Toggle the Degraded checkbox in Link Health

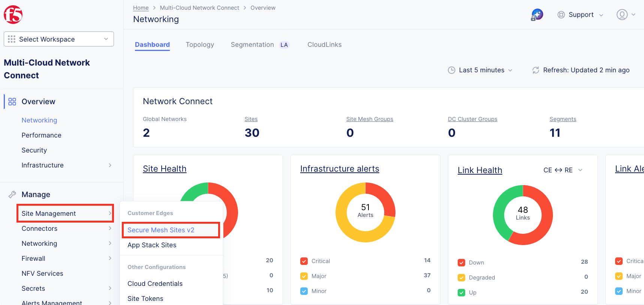coord(461,278)
